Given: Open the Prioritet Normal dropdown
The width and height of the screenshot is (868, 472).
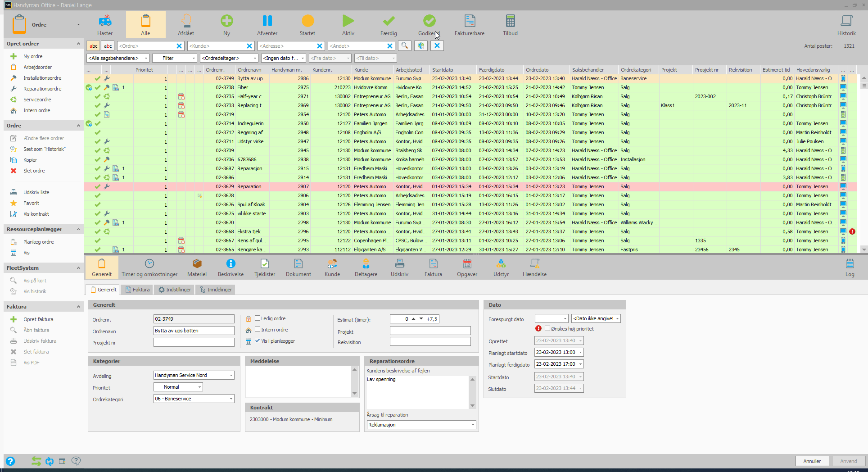Looking at the screenshot, I should tap(178, 387).
